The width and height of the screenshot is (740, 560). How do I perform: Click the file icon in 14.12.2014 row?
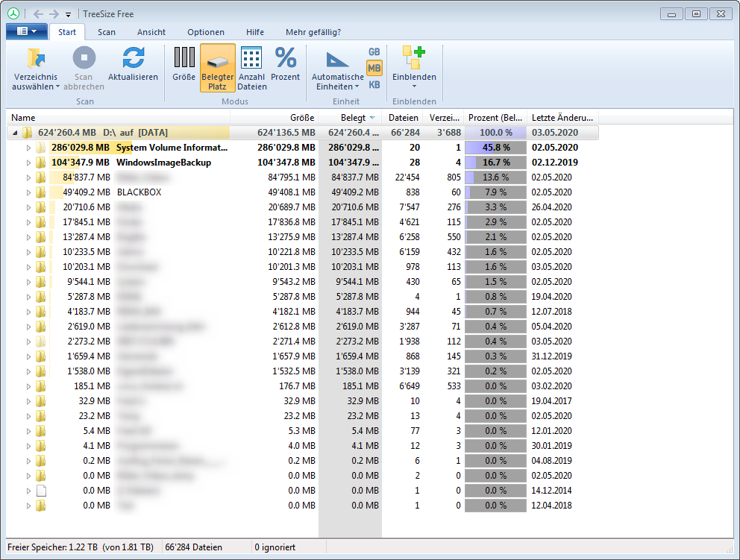point(41,491)
